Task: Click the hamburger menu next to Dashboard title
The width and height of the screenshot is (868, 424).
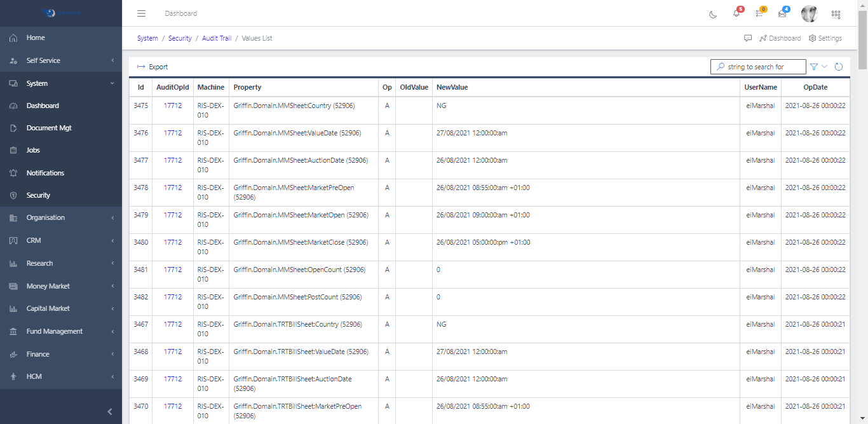Action: tap(141, 13)
